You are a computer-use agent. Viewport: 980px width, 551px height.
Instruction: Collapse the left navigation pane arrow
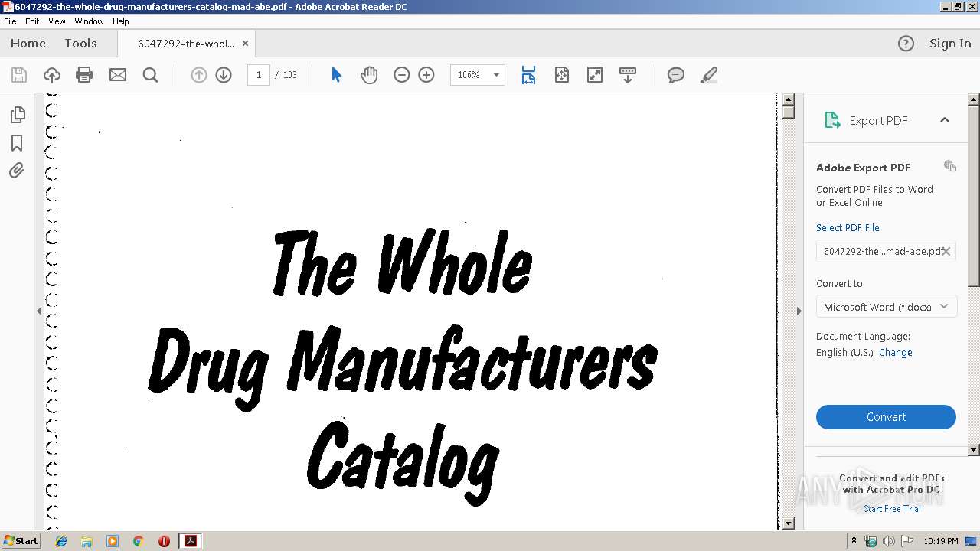click(39, 311)
